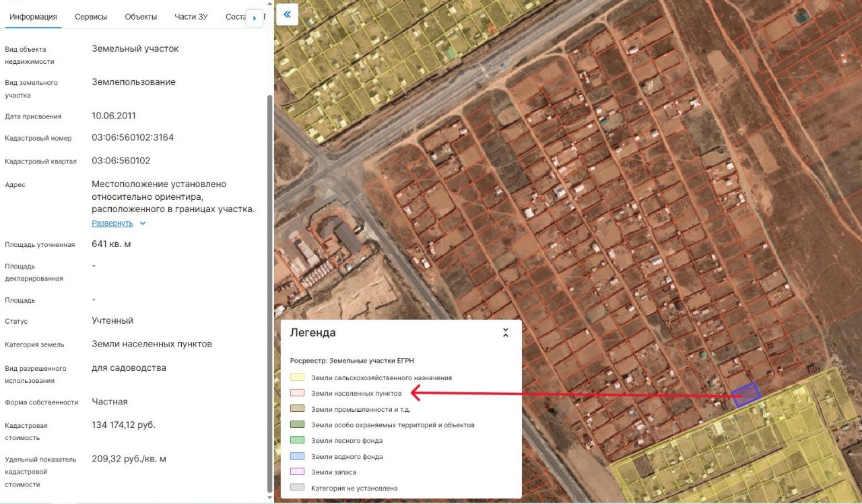Image resolution: width=862 pixels, height=504 pixels.
Task: Click the cadastral quarter value 03:06:560102
Action: coord(121,161)
